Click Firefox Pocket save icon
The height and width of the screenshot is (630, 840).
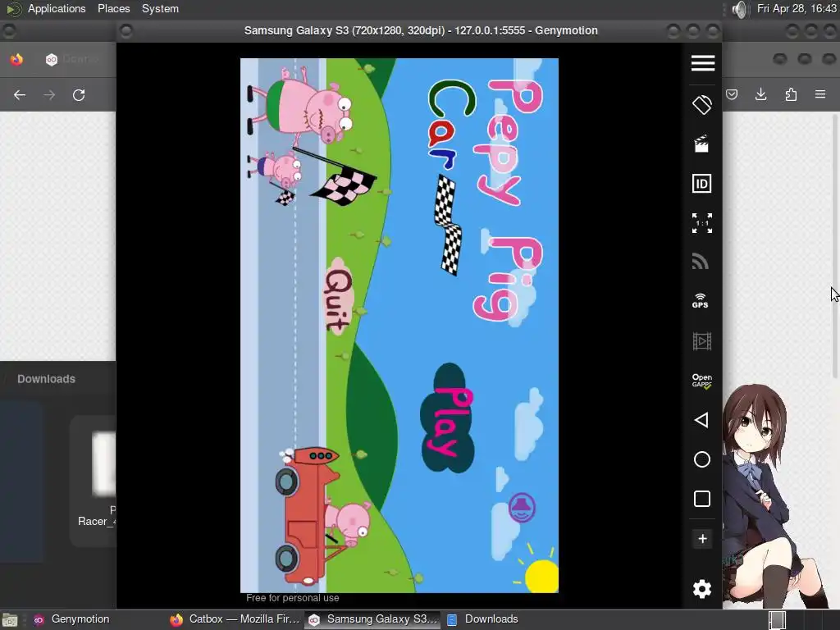(732, 95)
